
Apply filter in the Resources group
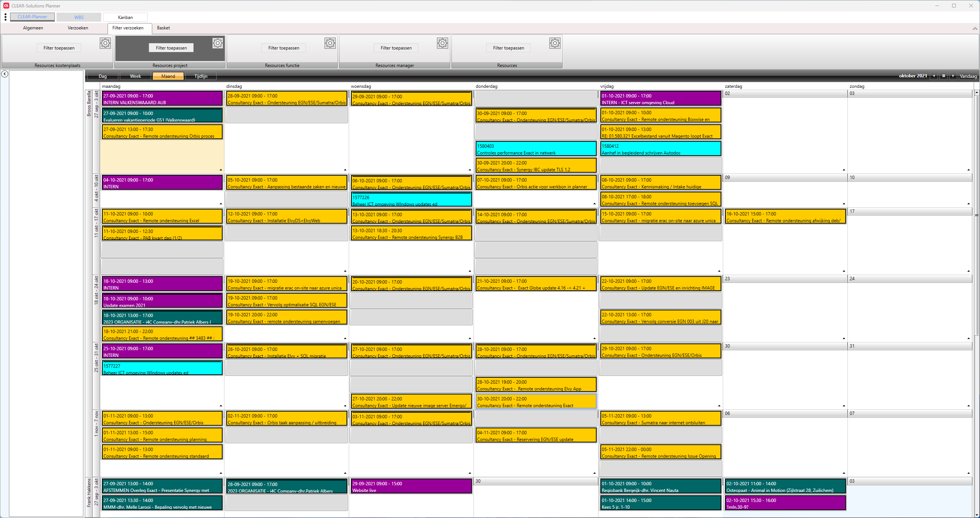click(509, 48)
